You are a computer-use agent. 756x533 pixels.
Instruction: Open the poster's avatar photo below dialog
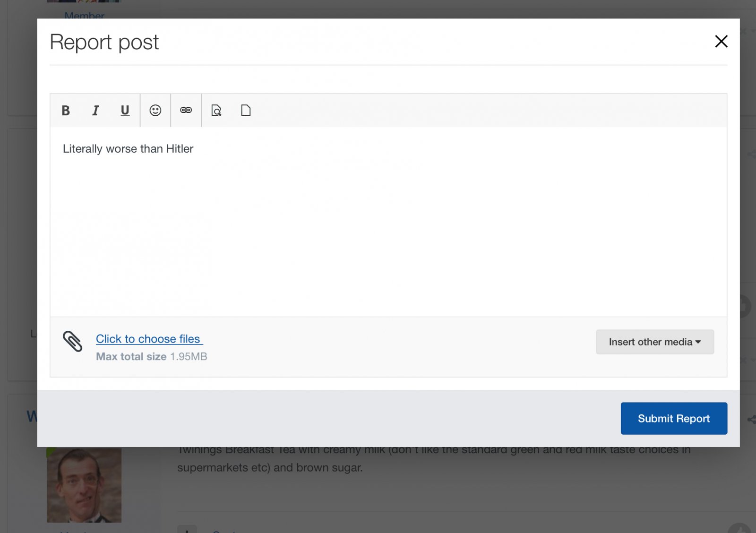[84, 485]
